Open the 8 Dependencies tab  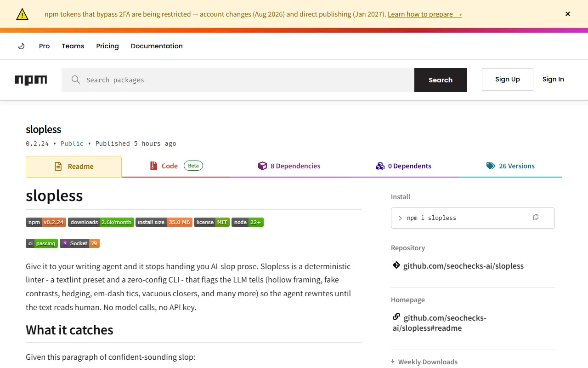tap(289, 166)
